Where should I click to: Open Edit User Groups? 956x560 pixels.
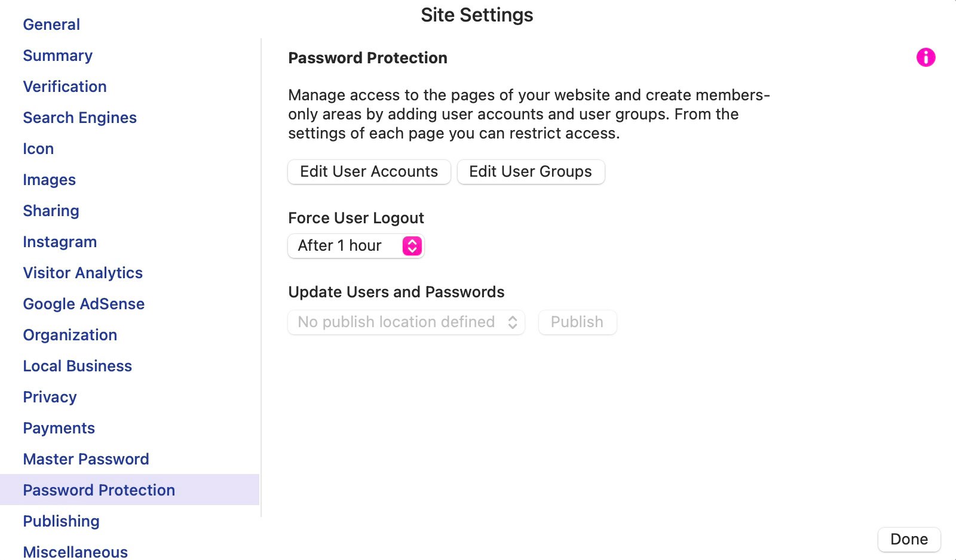531,172
